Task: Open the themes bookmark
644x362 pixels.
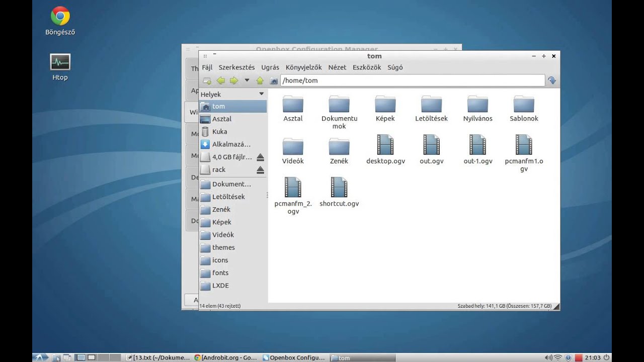Action: click(233, 247)
